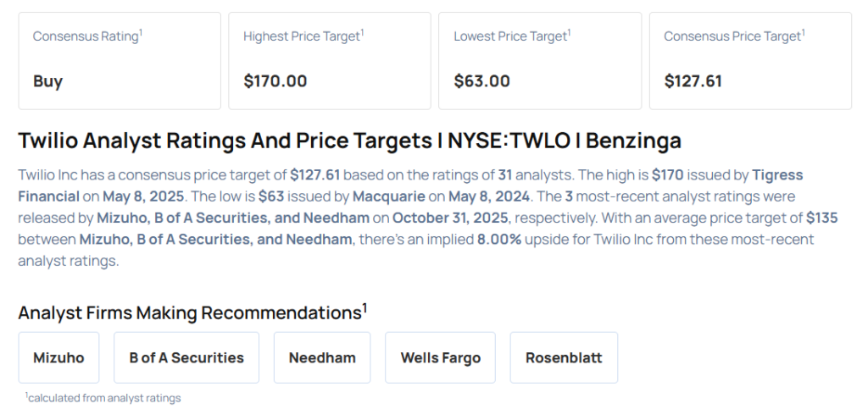The width and height of the screenshot is (868, 420).
Task: Select the "Buy" consensus rating value
Action: 48,81
